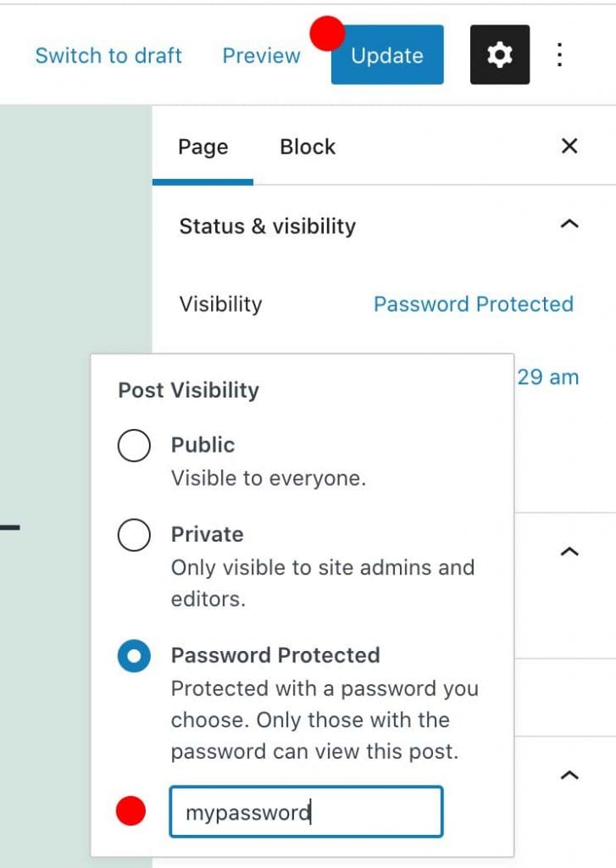Select the Password Protected radio button

pos(134,656)
